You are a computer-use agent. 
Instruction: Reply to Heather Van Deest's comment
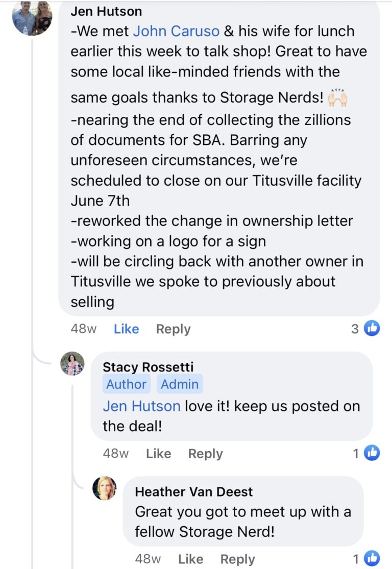click(x=237, y=559)
